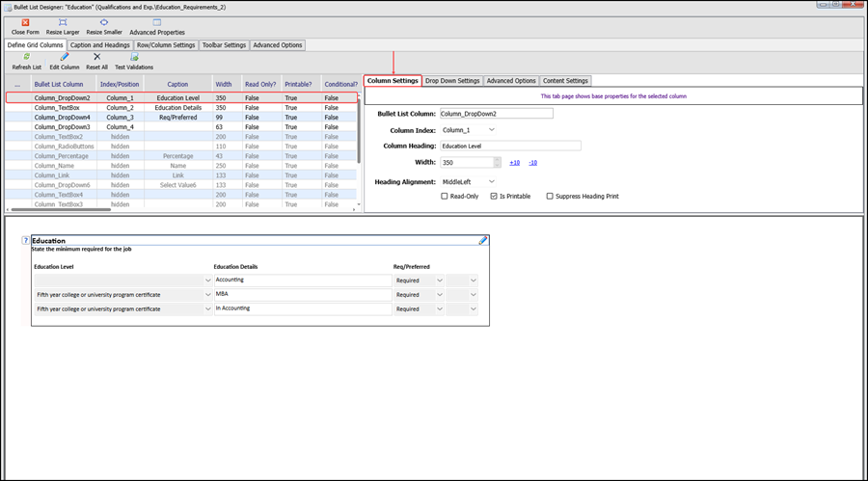Switch to Caption and Headings tab
The height and width of the screenshot is (481, 868).
(x=99, y=45)
